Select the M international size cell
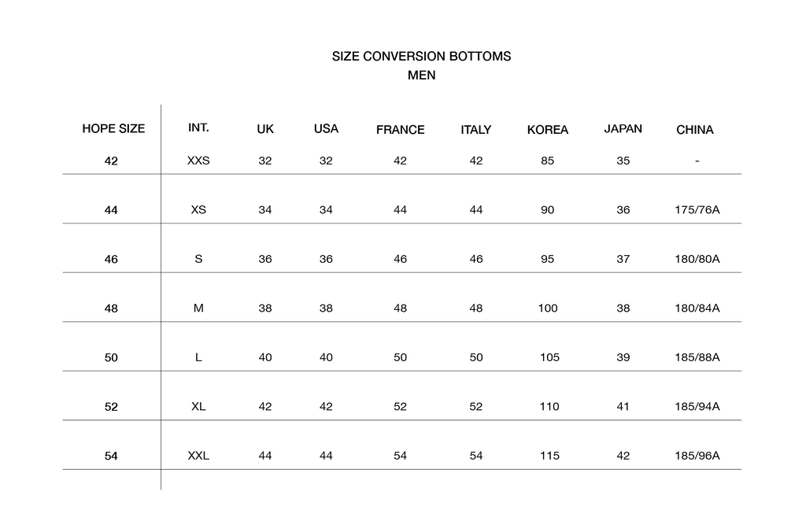 point(198,308)
